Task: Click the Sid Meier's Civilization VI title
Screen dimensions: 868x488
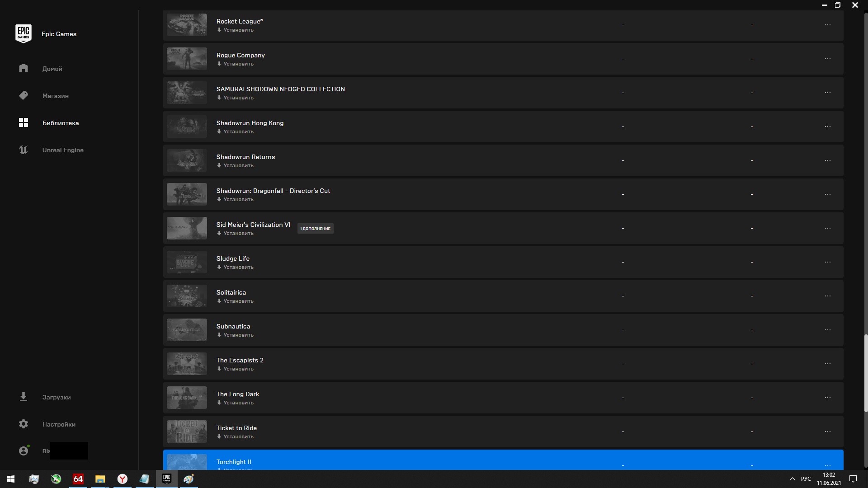Action: point(253,225)
